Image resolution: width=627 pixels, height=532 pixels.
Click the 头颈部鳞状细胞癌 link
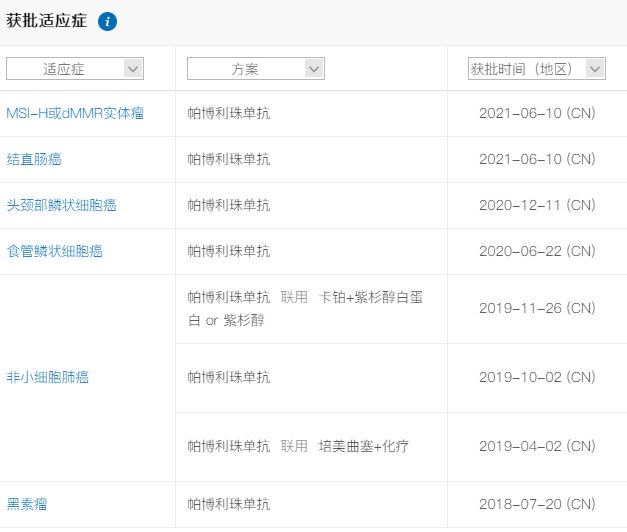(61, 206)
